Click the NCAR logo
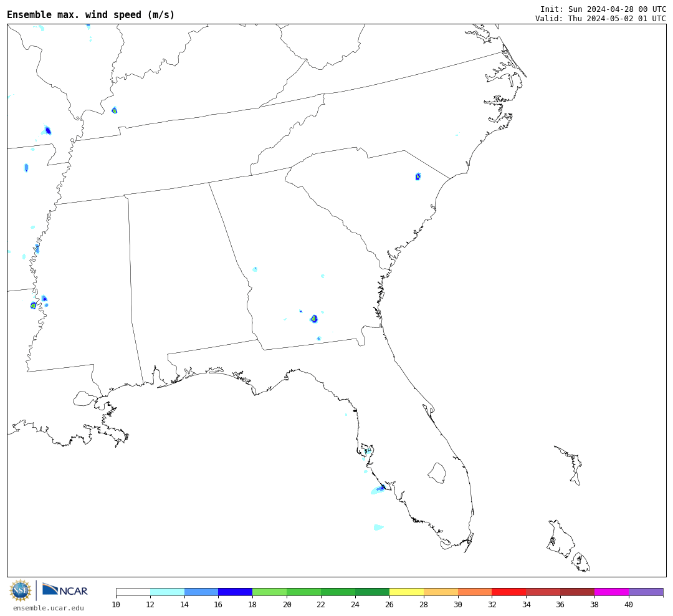 click(65, 590)
